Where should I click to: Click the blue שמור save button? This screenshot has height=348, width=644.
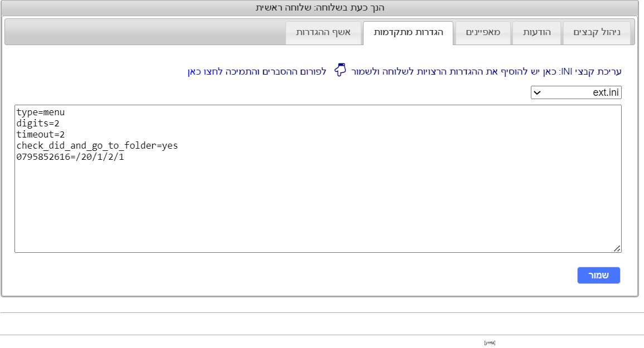(598, 276)
